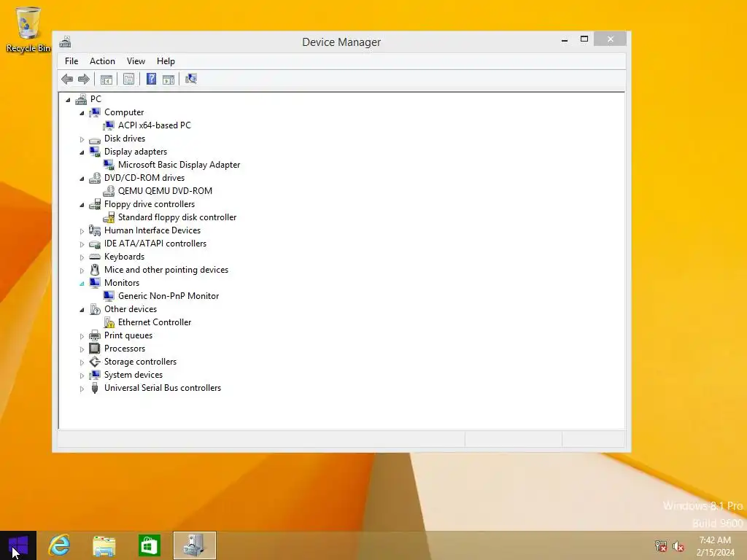This screenshot has height=560, width=747.
Task: Click the Device Manager taskbar button
Action: pyautogui.click(x=194, y=545)
